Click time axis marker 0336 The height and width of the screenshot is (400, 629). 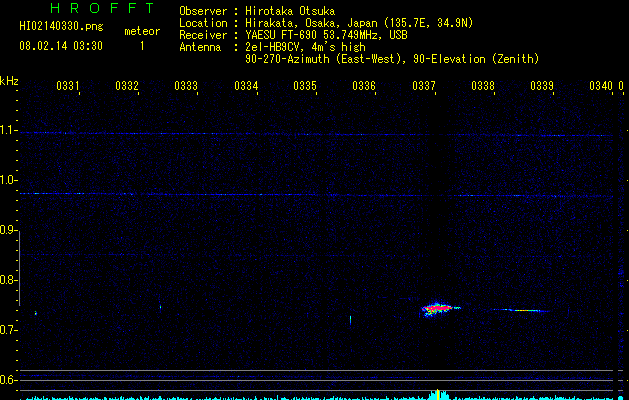pos(364,86)
